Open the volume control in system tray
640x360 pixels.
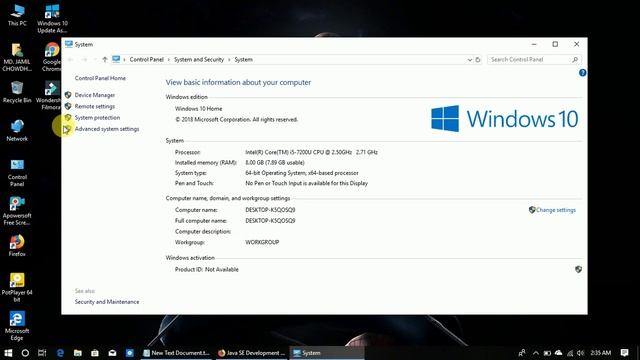(x=580, y=353)
